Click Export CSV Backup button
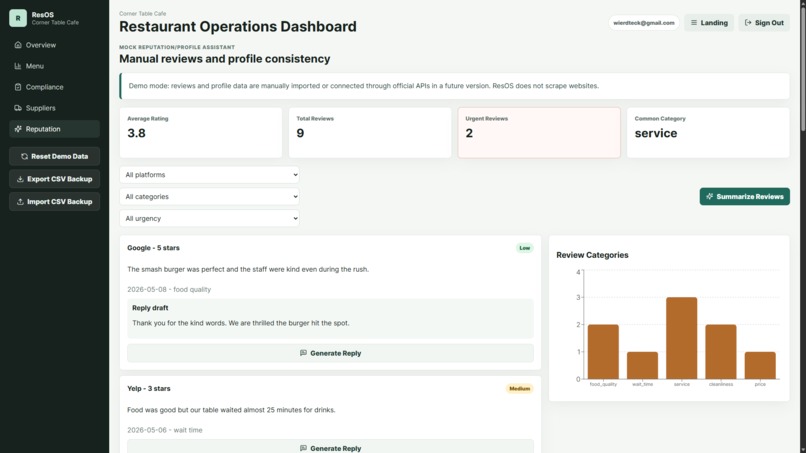The width and height of the screenshot is (806, 453). 54,179
